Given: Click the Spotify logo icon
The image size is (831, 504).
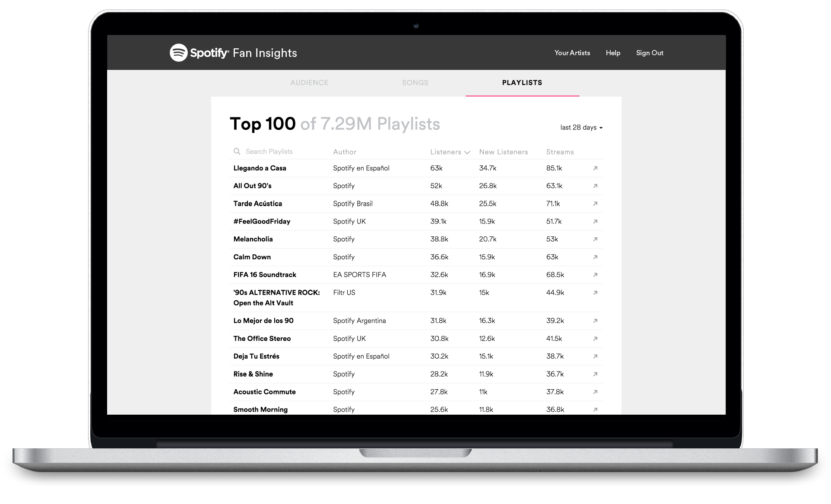Looking at the screenshot, I should [178, 53].
